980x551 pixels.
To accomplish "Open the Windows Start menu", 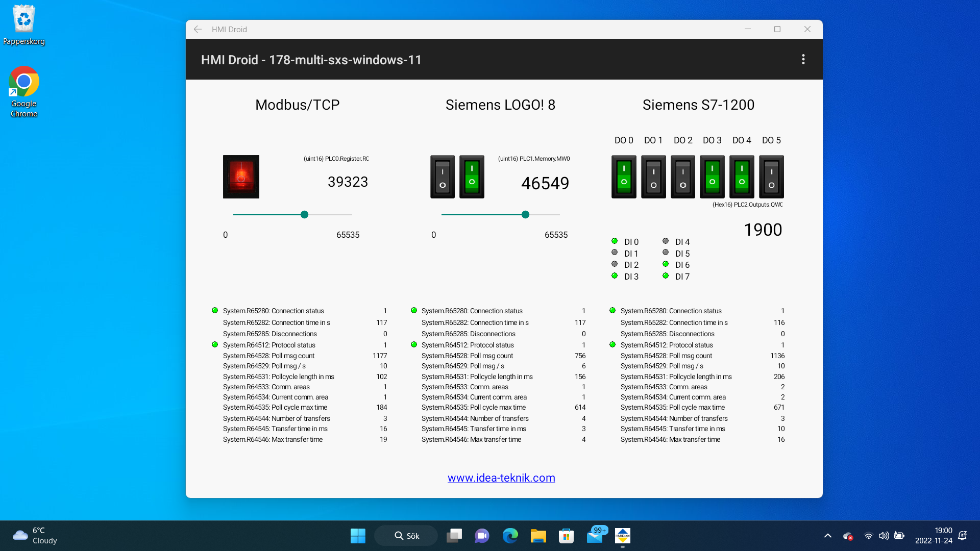I will click(358, 536).
